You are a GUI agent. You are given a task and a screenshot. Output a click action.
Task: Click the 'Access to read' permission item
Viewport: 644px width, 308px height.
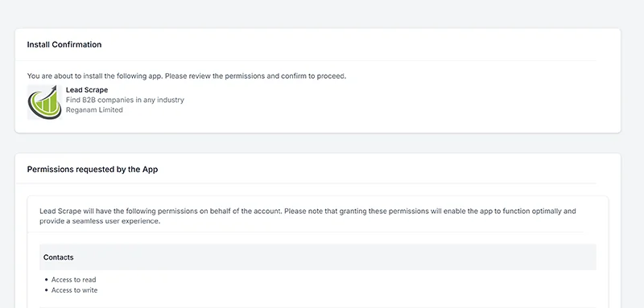tap(73, 280)
